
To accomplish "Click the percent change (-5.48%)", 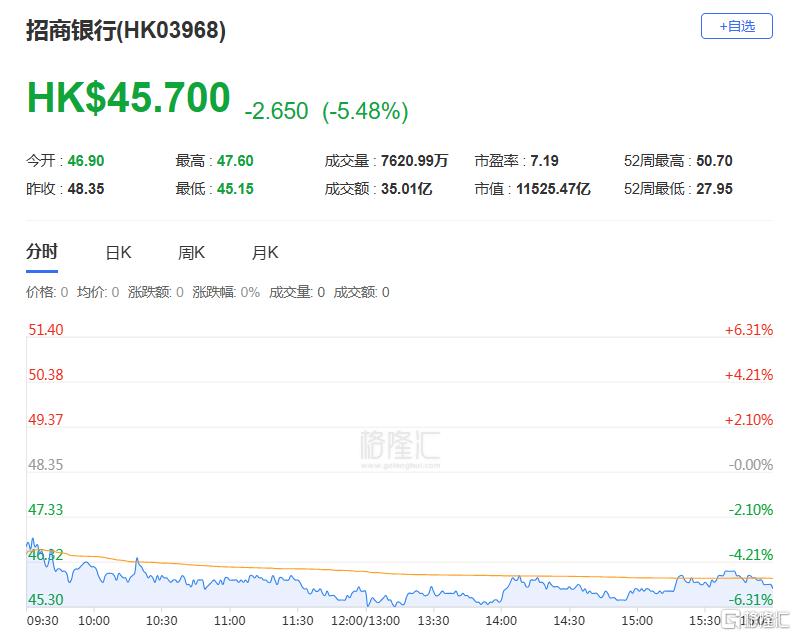I will pyautogui.click(x=365, y=111).
